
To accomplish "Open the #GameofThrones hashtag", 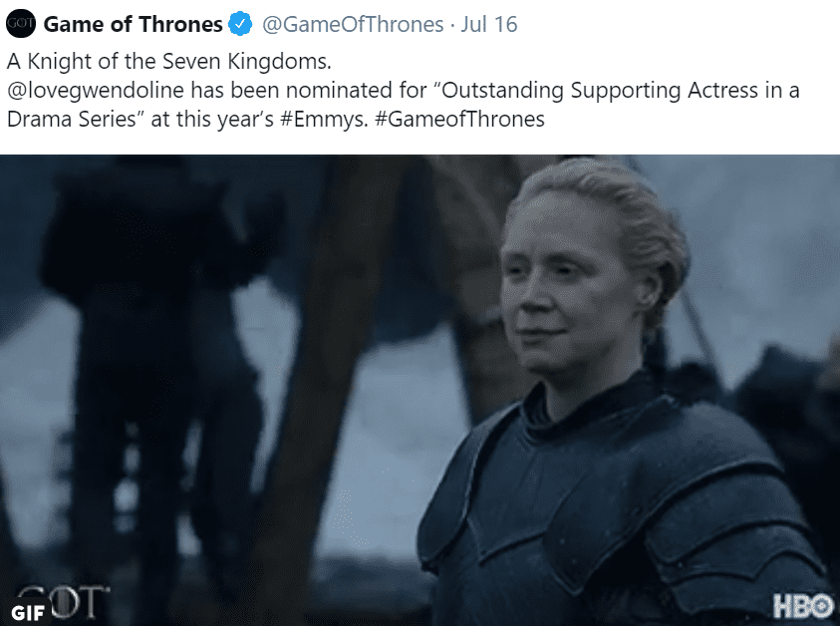I will [x=459, y=119].
